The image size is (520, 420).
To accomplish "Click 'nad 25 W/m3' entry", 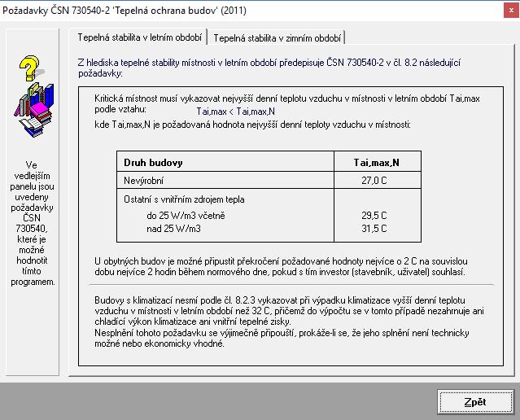I will point(173,229).
